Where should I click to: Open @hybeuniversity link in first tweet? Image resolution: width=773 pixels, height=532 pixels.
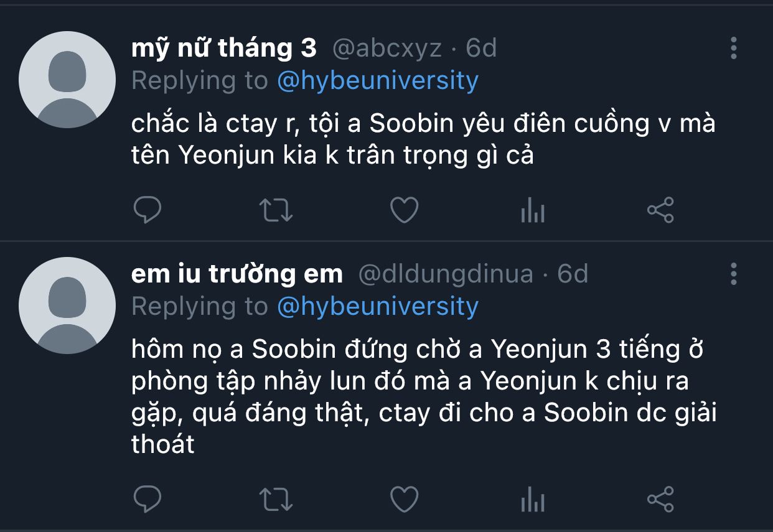coord(378,81)
